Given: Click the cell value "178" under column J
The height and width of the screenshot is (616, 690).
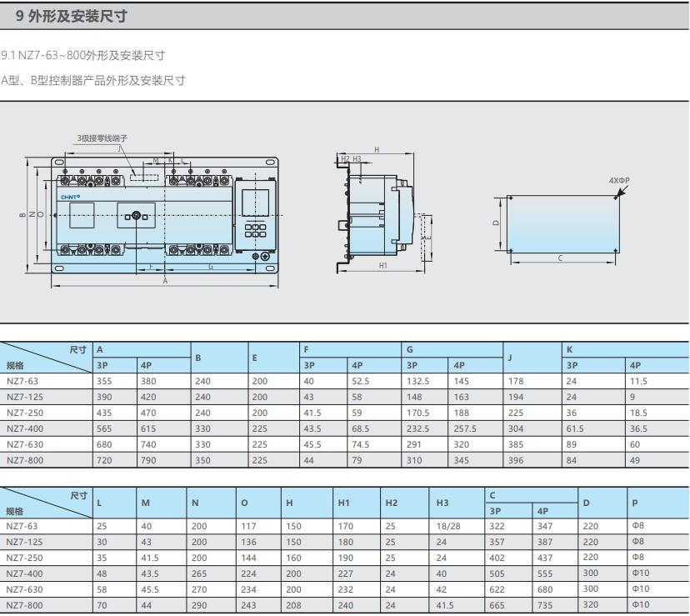Looking at the screenshot, I should point(516,381).
